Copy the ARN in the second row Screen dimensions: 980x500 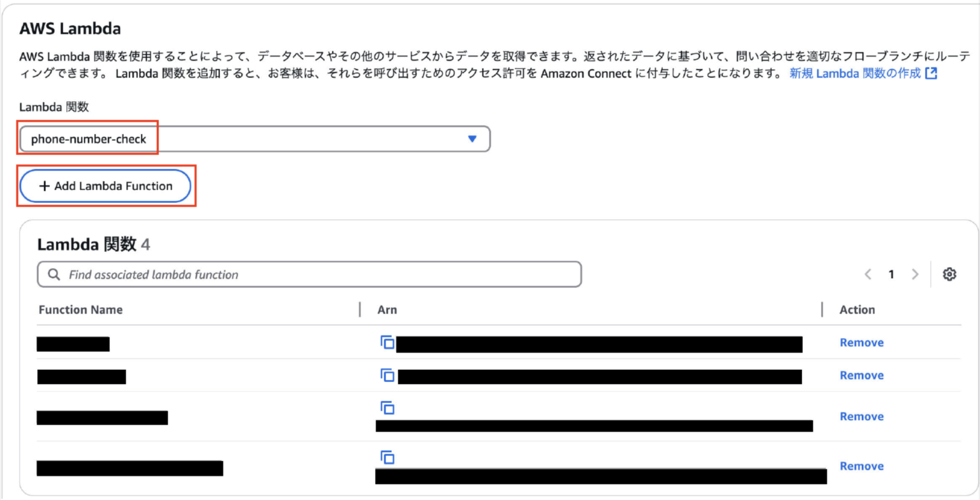[x=389, y=376]
